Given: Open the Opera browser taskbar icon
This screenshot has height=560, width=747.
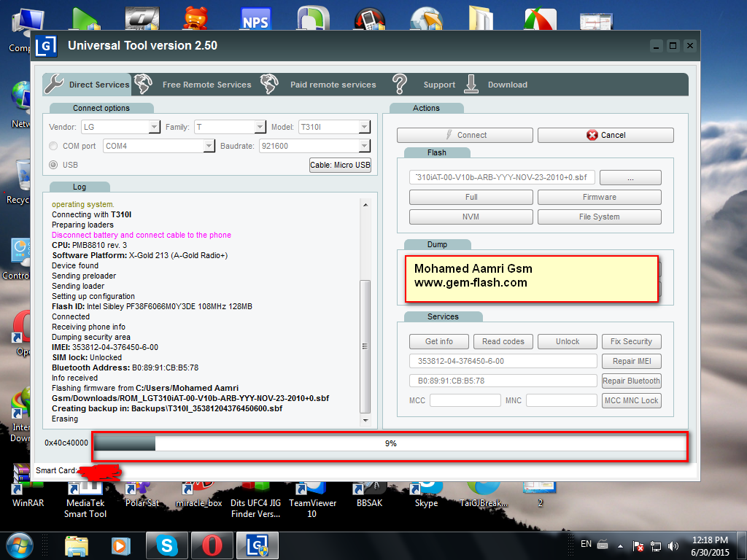Looking at the screenshot, I should click(212, 545).
